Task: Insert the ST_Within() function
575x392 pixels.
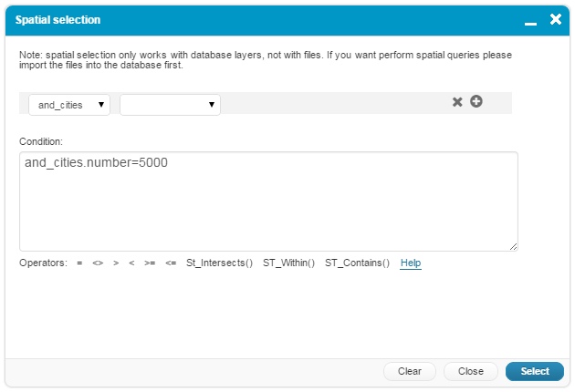Action: point(288,263)
